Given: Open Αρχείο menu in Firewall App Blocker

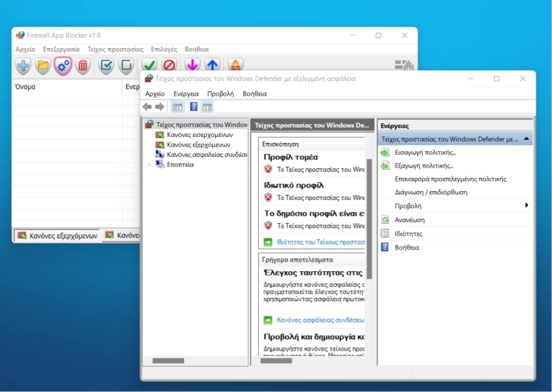Looking at the screenshot, I should coord(25,49).
